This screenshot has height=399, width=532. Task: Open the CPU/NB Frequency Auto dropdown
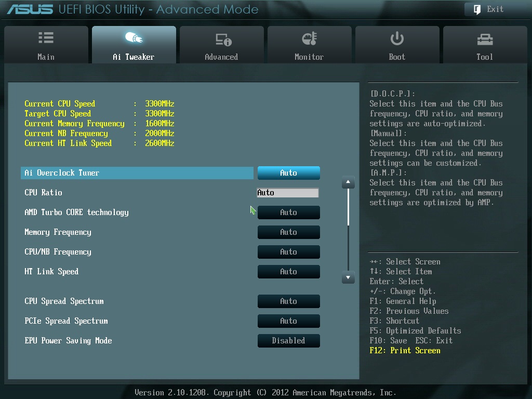click(289, 252)
